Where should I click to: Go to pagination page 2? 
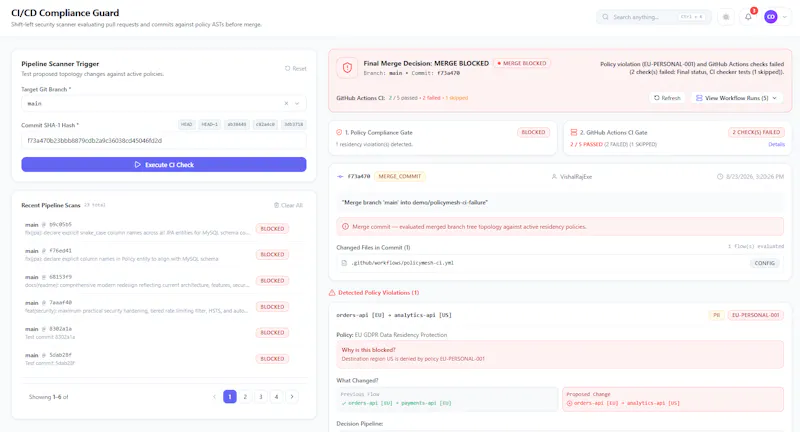pos(245,397)
